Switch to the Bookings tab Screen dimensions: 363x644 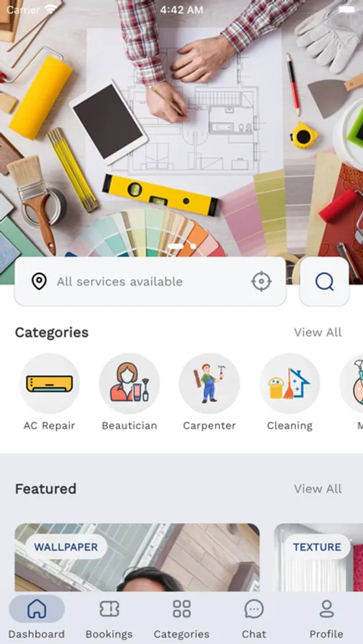(x=109, y=618)
